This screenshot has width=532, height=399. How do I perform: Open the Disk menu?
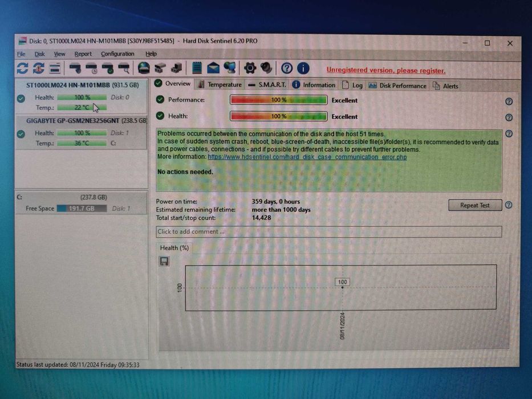pos(39,54)
